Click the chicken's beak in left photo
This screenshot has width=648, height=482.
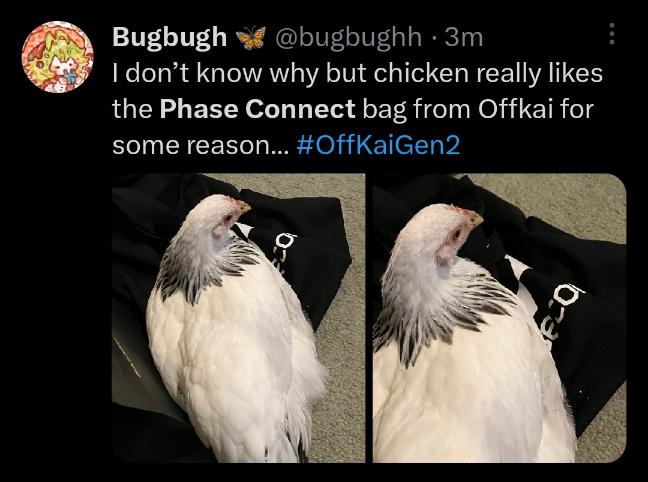click(244, 207)
